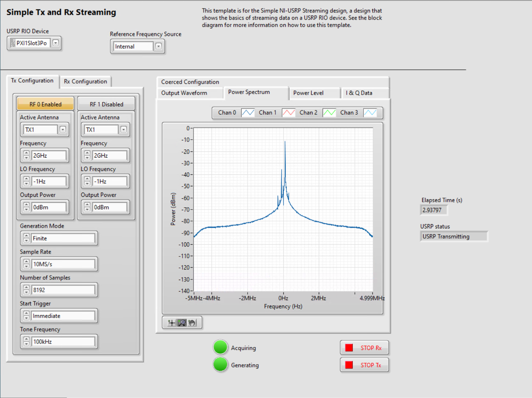Toggle the RF 1 Disabled button
The image size is (532, 398).
(106, 104)
